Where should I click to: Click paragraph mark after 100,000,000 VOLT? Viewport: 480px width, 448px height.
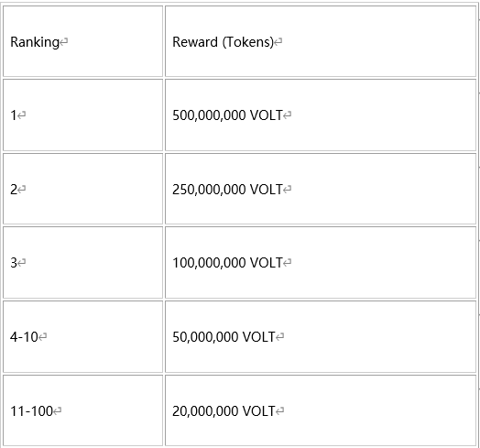pyautogui.click(x=287, y=262)
